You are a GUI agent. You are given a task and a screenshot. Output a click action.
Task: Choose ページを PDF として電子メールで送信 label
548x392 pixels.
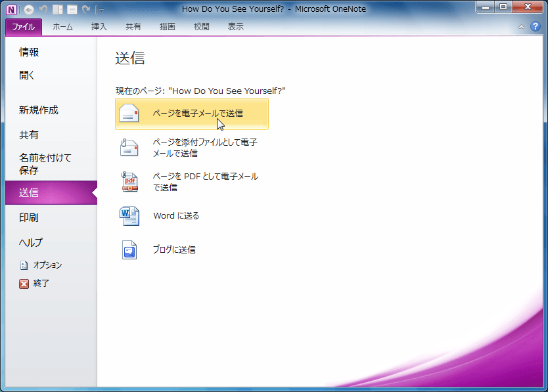[206, 182]
